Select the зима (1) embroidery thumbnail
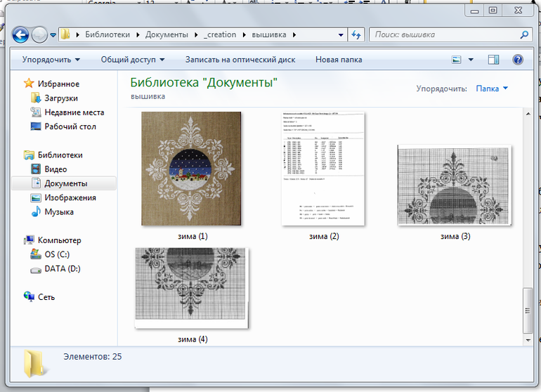541x392 pixels. pos(191,169)
